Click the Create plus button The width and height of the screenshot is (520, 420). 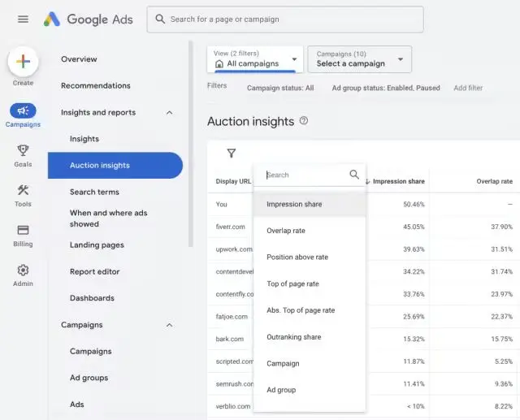pos(23,62)
